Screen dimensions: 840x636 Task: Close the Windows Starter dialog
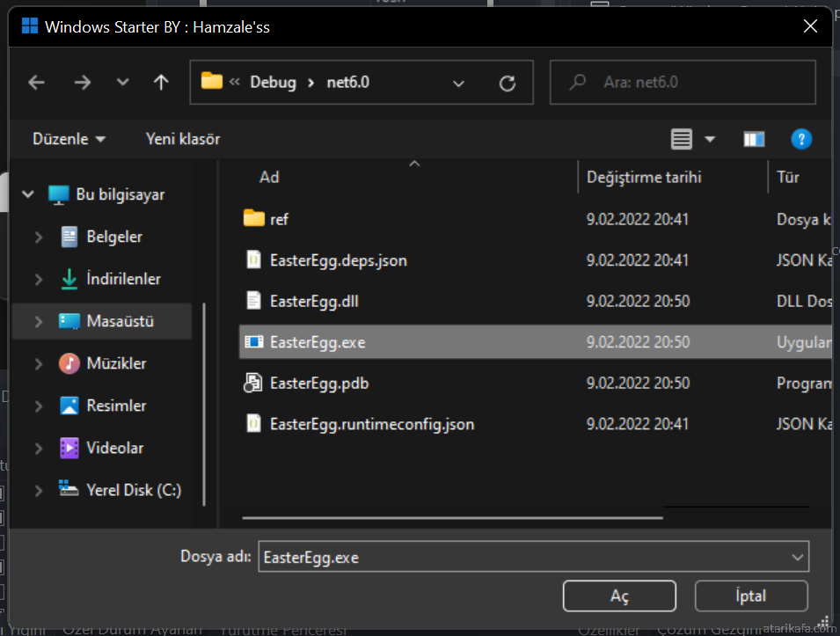(811, 26)
